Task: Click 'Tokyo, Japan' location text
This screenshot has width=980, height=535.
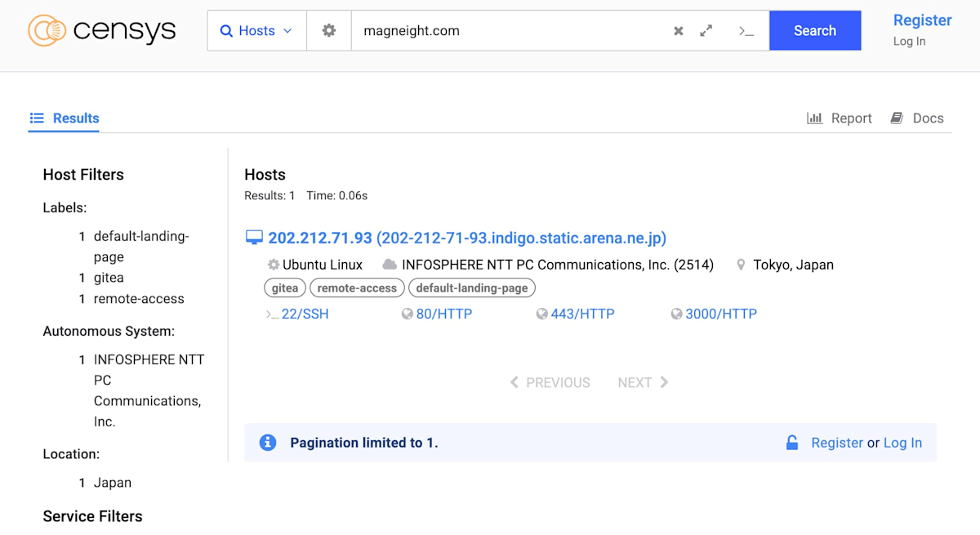Action: [x=793, y=265]
